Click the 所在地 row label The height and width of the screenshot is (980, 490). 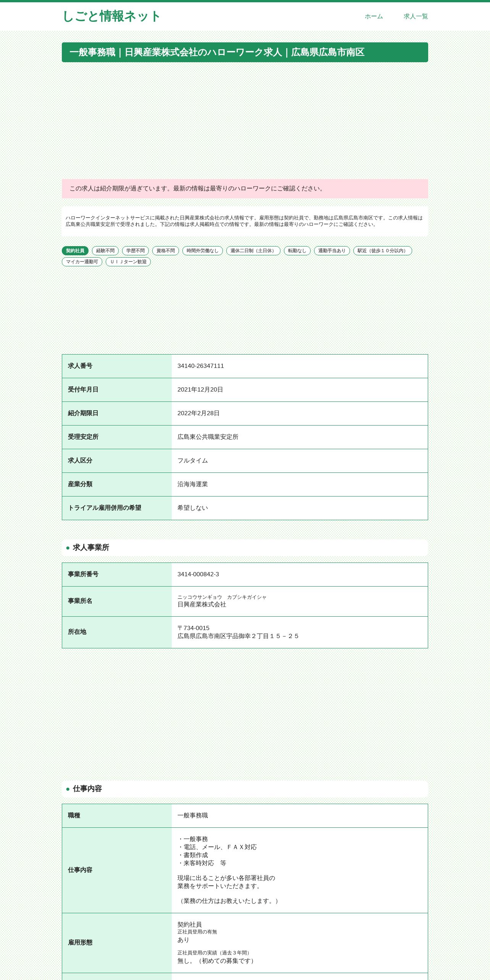point(77,632)
